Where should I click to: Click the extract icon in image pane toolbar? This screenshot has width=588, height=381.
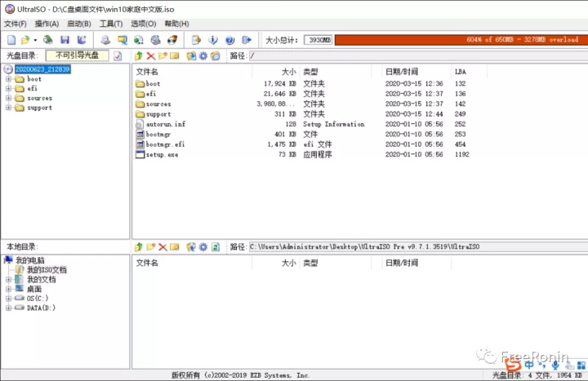click(191, 55)
